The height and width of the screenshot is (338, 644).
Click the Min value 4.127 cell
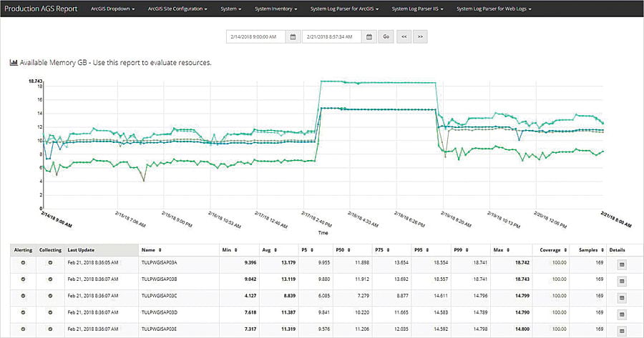pos(250,295)
